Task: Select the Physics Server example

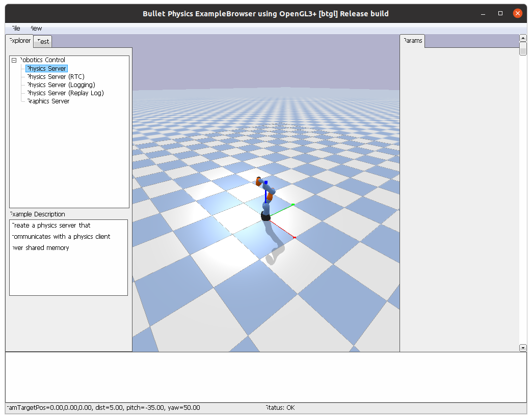Action: (46, 69)
